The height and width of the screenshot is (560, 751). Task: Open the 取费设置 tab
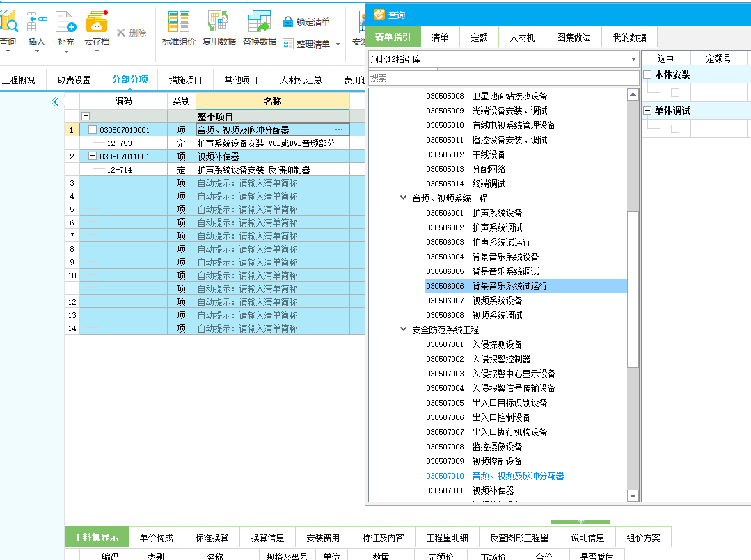pos(74,80)
